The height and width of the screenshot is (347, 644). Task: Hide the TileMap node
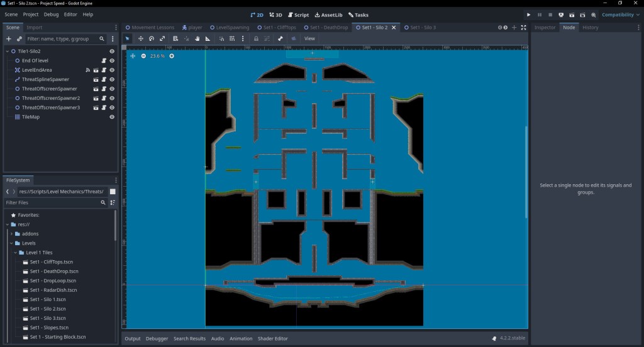pos(112,117)
